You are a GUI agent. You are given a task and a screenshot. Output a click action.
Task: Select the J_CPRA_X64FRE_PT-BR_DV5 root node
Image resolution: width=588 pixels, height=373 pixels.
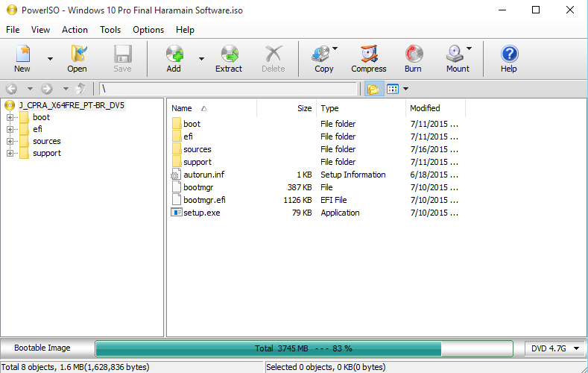(x=72, y=105)
